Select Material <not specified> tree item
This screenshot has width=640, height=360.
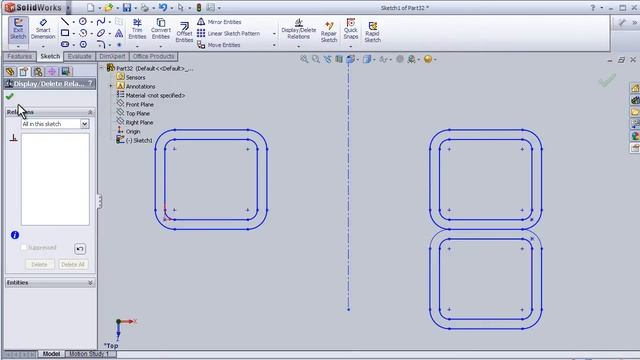pyautogui.click(x=155, y=95)
